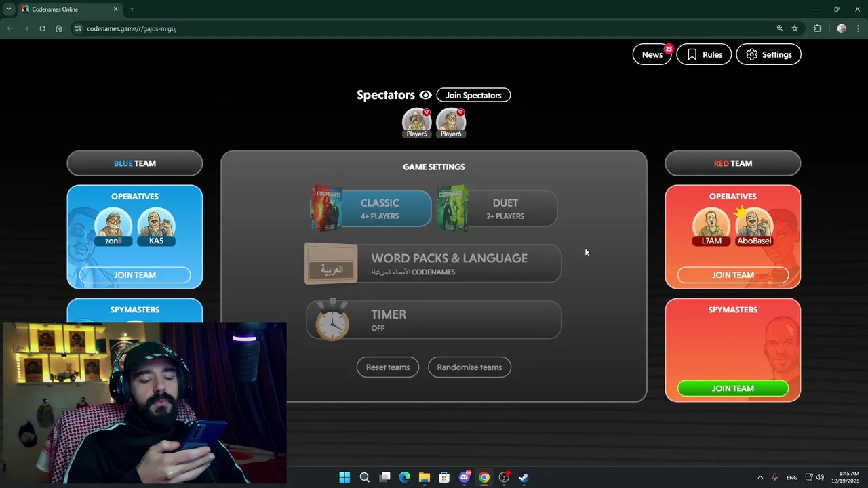Open the Chrome profile avatar
868x488 pixels.
coord(842,28)
